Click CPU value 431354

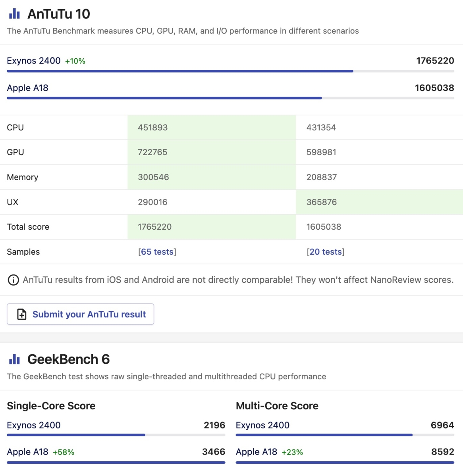(x=321, y=128)
